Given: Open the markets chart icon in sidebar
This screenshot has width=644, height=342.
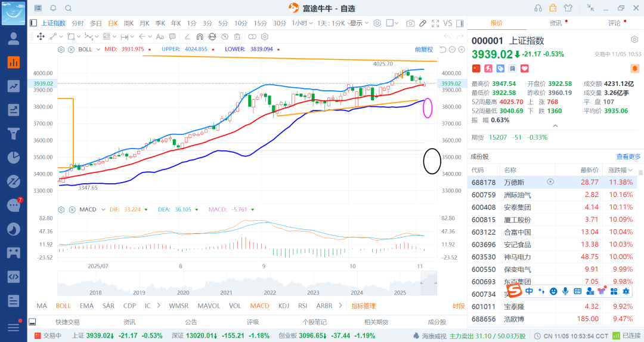Looking at the screenshot, I should (14, 63).
